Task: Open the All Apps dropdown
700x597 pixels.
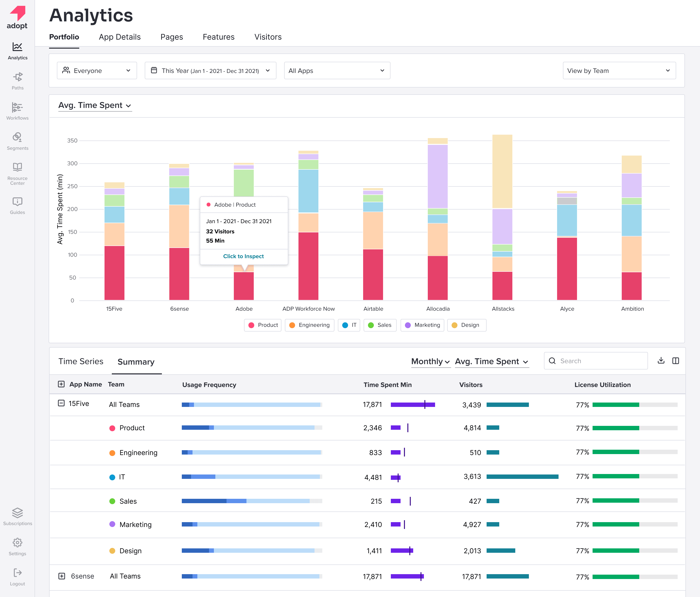Action: 337,70
